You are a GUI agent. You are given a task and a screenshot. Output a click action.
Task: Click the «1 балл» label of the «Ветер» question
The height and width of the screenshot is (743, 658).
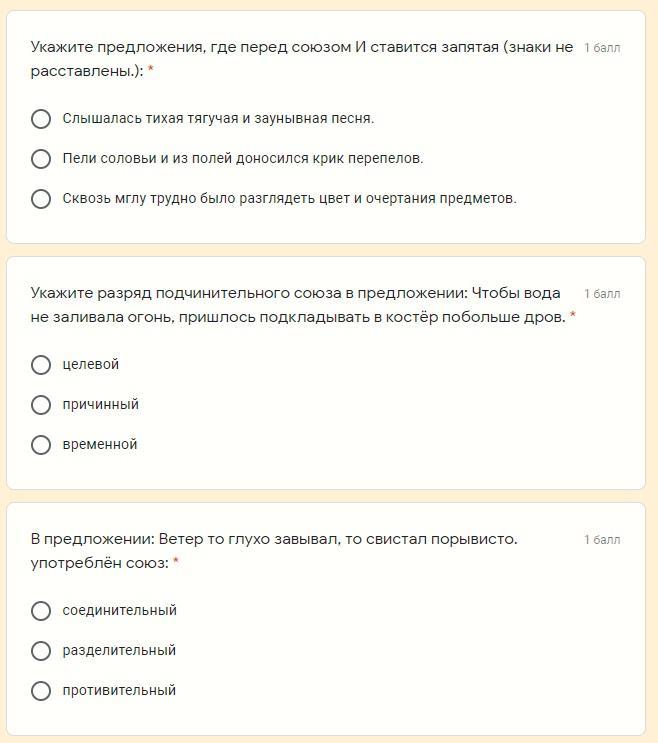pyautogui.click(x=602, y=540)
